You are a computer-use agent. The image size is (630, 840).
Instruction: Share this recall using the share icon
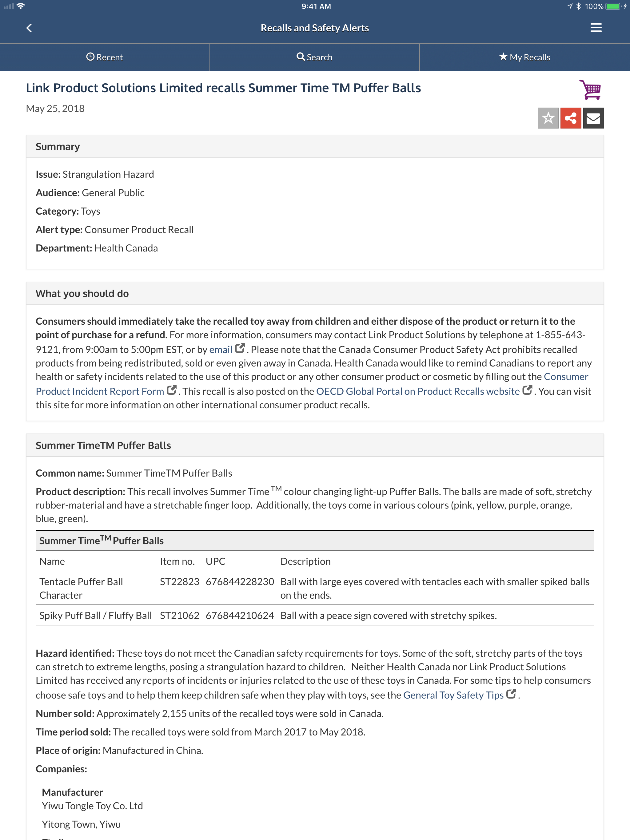click(x=570, y=118)
